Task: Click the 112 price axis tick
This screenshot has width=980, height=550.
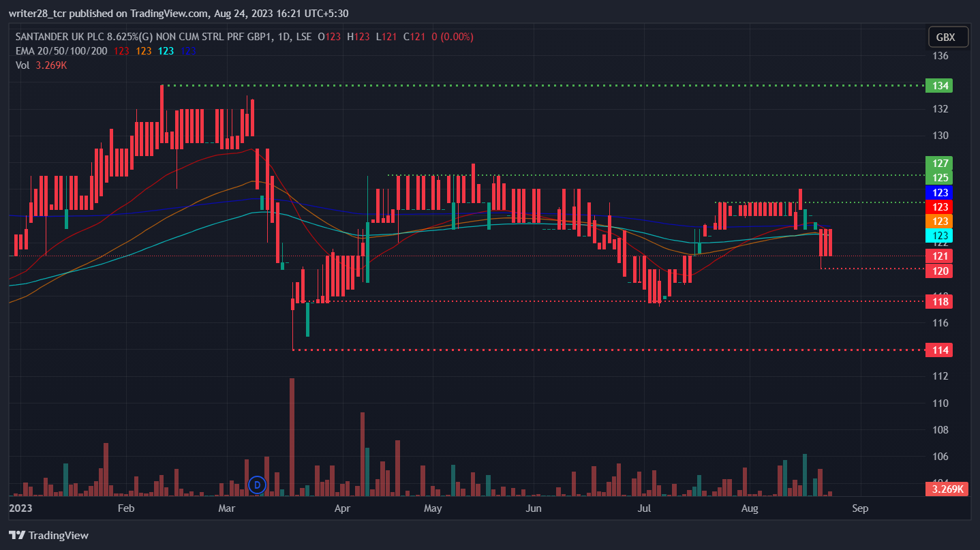Action: 940,376
